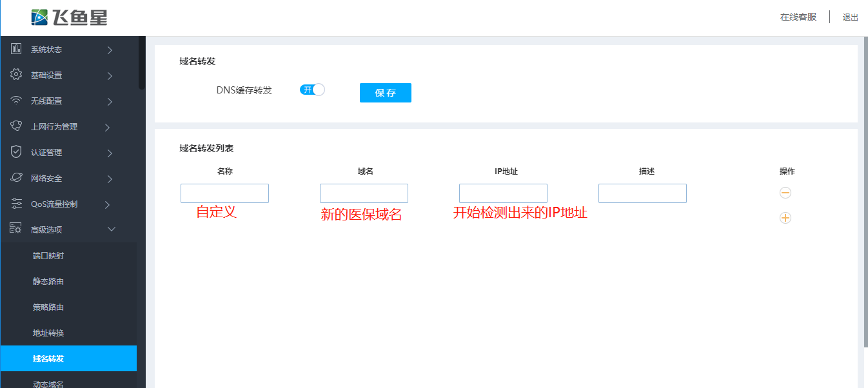The width and height of the screenshot is (868, 388).
Task: Click the 退出 logout link
Action: (850, 17)
